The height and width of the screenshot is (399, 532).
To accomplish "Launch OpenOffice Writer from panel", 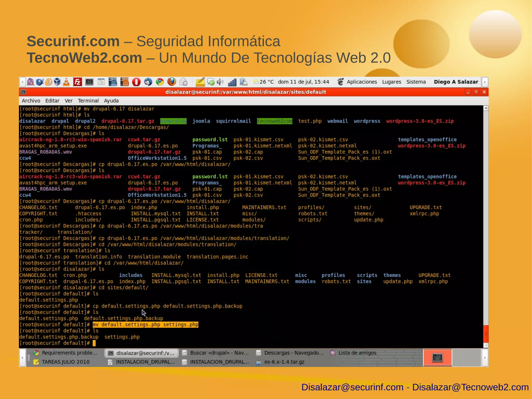I will [x=113, y=82].
